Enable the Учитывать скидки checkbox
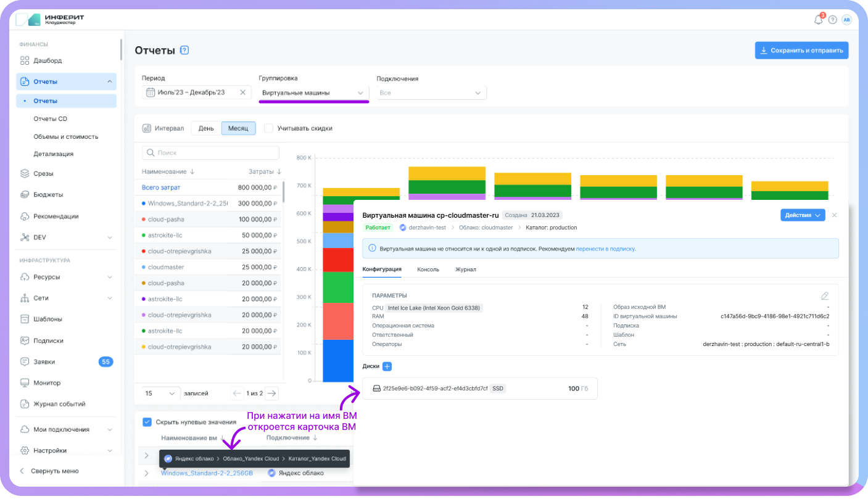868x499 pixels. (268, 128)
